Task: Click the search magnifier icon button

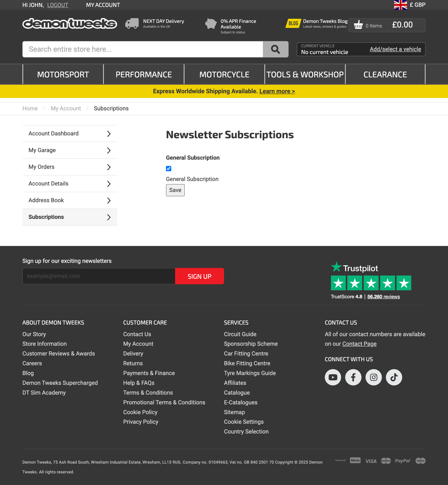Action: pyautogui.click(x=275, y=49)
